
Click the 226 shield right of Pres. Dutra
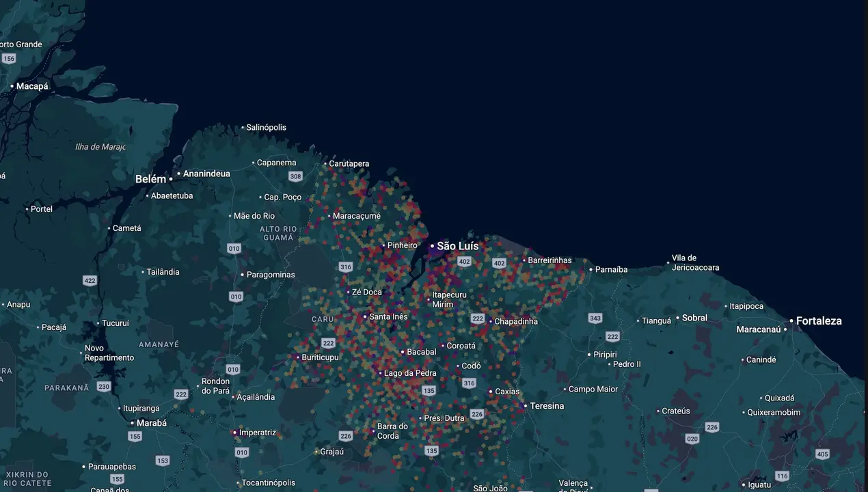[477, 414]
